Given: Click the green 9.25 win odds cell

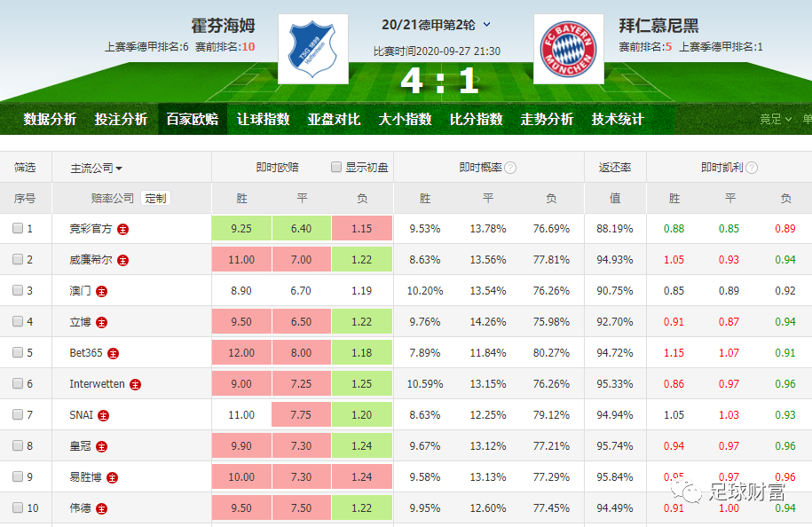Looking at the screenshot, I should (241, 229).
